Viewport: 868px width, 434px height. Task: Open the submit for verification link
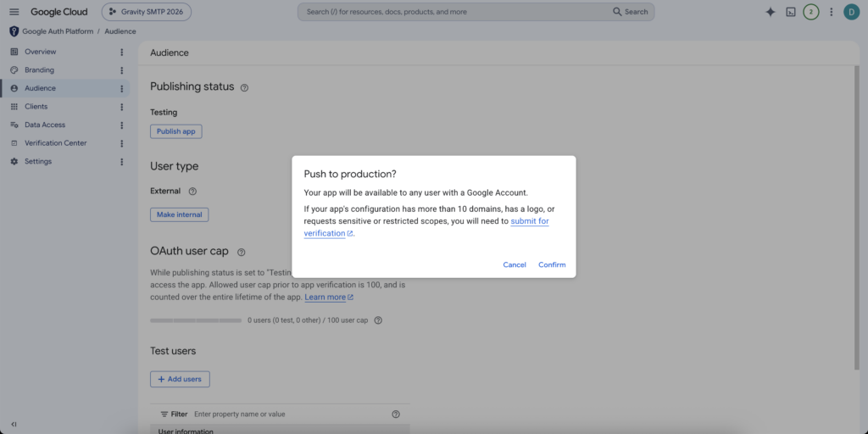pyautogui.click(x=426, y=227)
